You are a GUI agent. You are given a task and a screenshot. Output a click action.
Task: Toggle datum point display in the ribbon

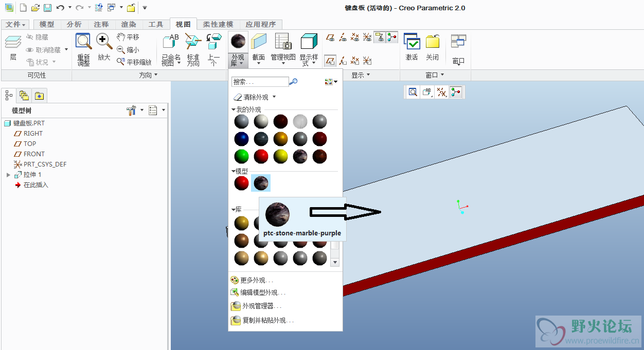(x=355, y=37)
